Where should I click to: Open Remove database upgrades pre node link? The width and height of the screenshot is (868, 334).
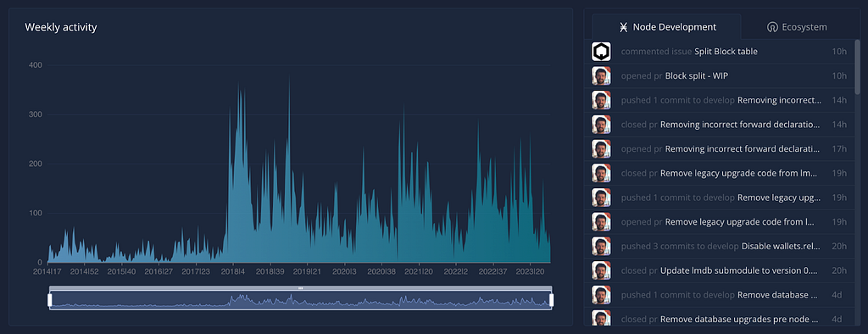pyautogui.click(x=739, y=320)
